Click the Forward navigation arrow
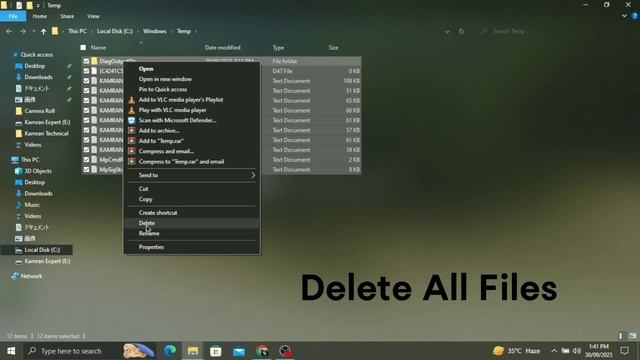Viewport: 640px width, 360px height. coord(23,31)
